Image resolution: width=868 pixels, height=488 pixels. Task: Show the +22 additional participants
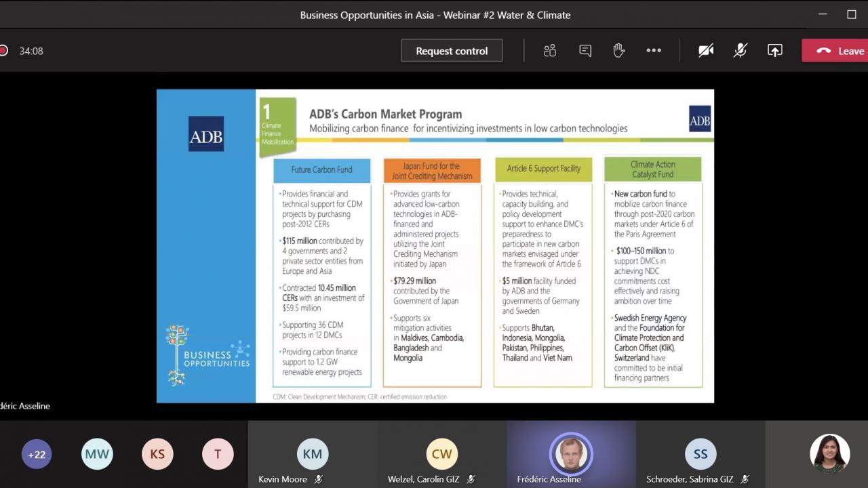[x=37, y=454]
